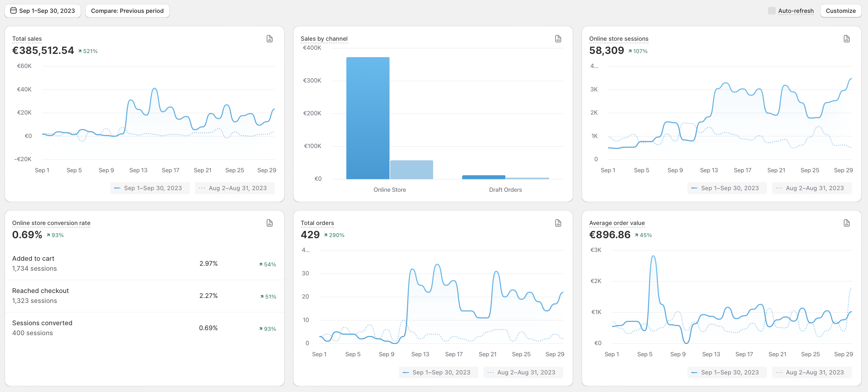
Task: Click the 2.97% added to cart rate
Action: tap(208, 264)
